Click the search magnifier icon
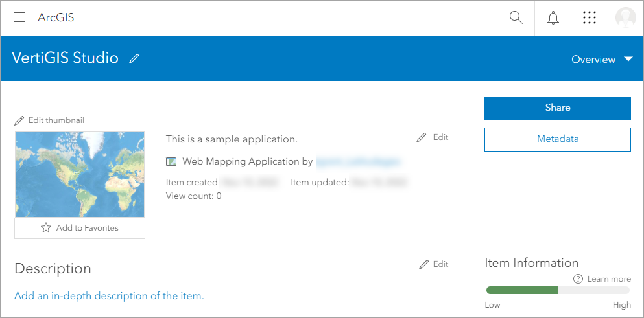Viewport: 644px width, 318px height. [x=516, y=17]
